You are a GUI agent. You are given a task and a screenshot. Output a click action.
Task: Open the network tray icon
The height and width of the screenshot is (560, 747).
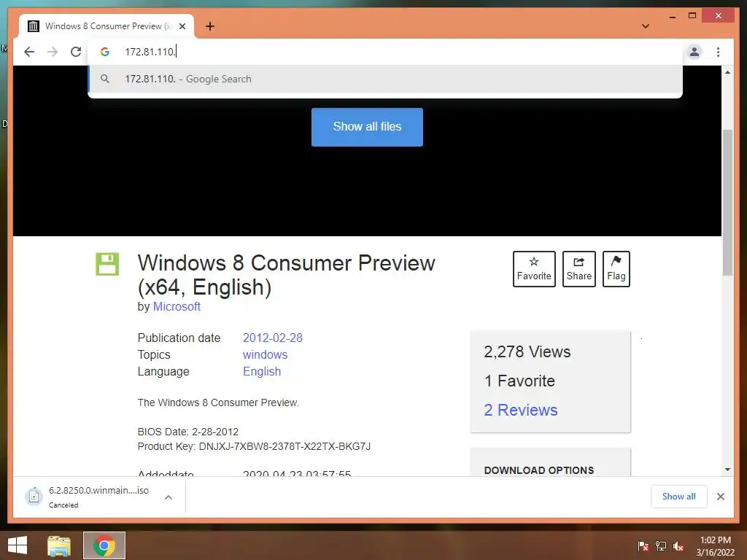pyautogui.click(x=661, y=546)
